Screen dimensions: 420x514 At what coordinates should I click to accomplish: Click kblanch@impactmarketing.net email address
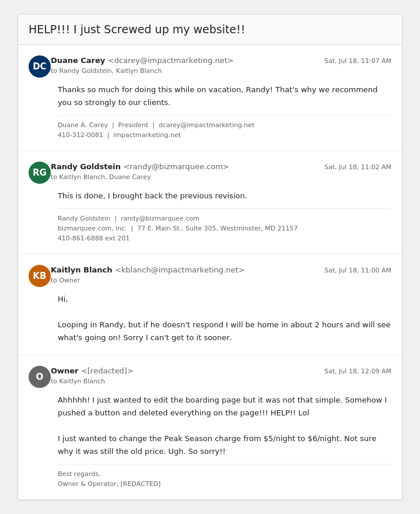tap(180, 270)
